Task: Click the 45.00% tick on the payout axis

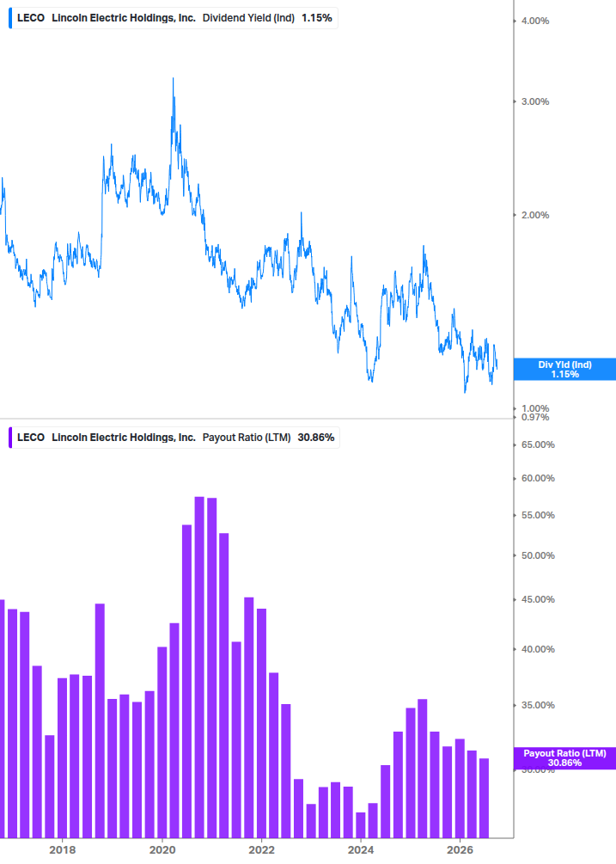Action: pyautogui.click(x=538, y=599)
